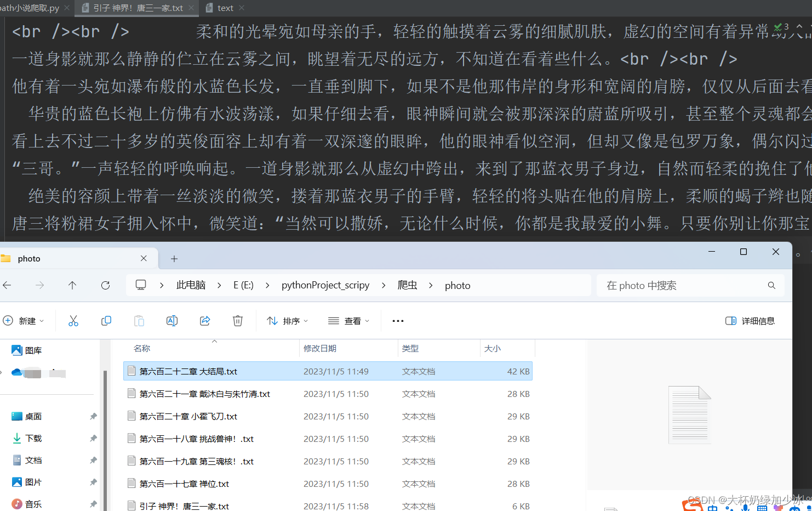The image size is (812, 511).
Task: Go forward in File Explorer
Action: tap(39, 285)
